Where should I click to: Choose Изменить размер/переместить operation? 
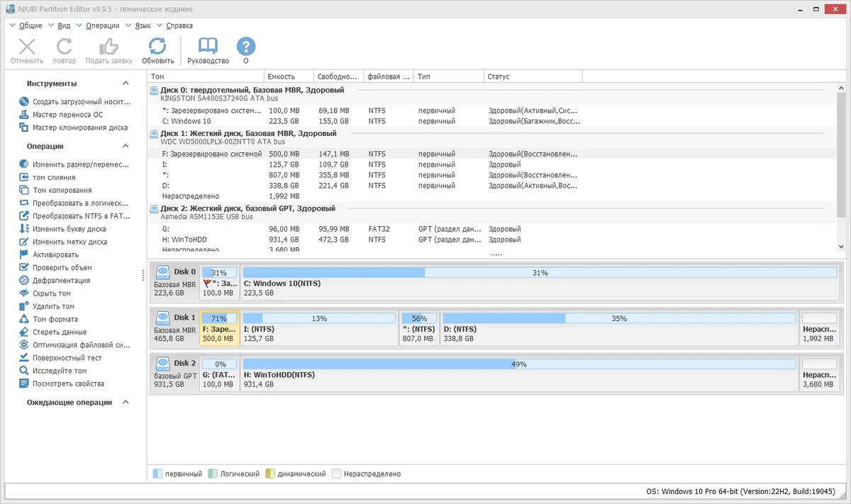pos(75,164)
